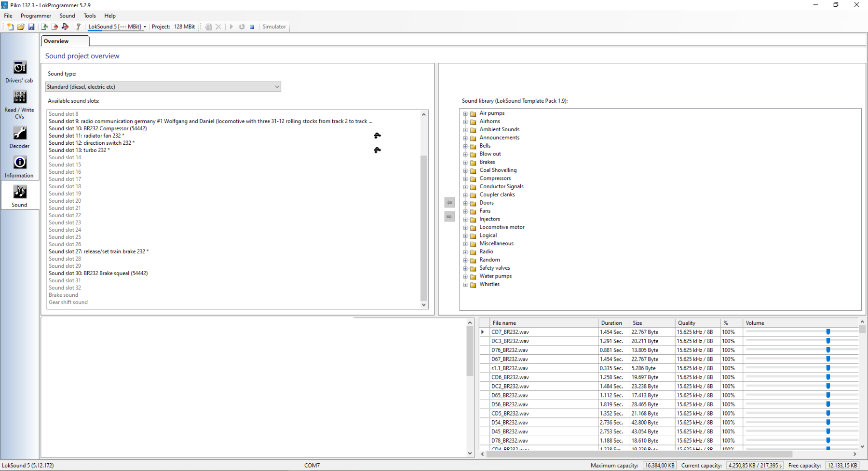Expand the Bells library folder

(x=465, y=146)
